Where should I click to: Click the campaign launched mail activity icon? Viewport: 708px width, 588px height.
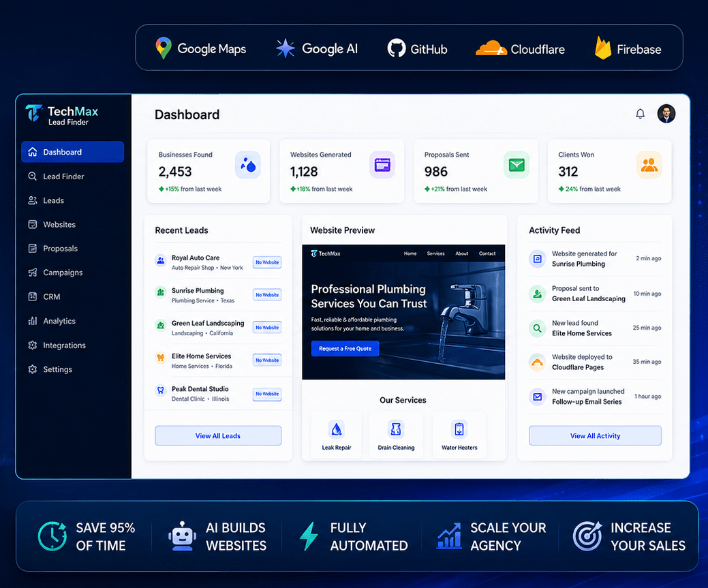[x=538, y=397]
